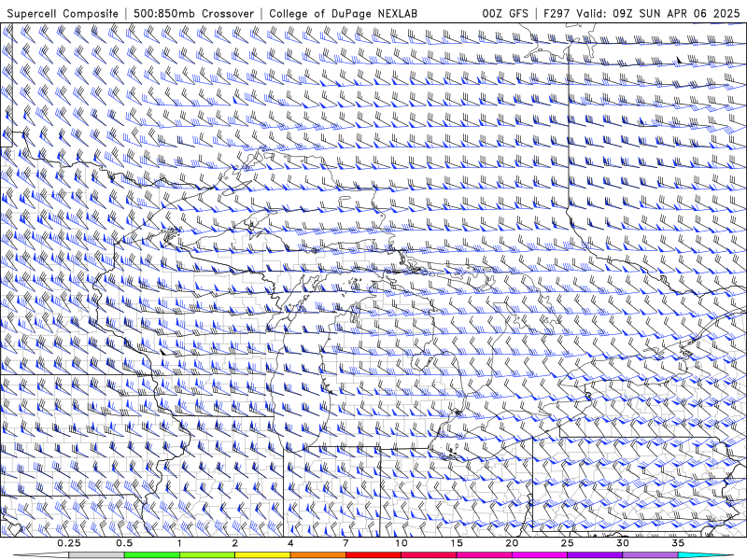Click the legend value 15
Screen dimensions: 747x560
(x=457, y=543)
